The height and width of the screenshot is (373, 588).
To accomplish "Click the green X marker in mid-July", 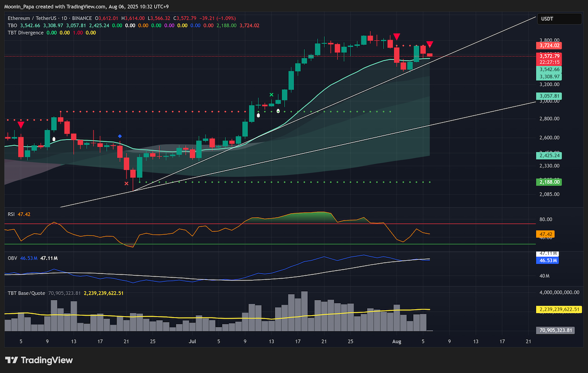I will pyautogui.click(x=271, y=95).
